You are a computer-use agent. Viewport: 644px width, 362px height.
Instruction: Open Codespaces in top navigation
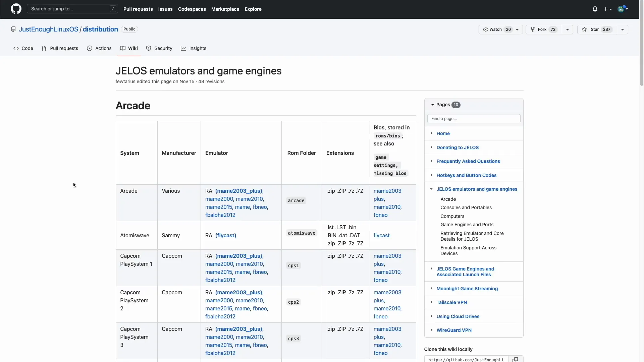point(192,9)
